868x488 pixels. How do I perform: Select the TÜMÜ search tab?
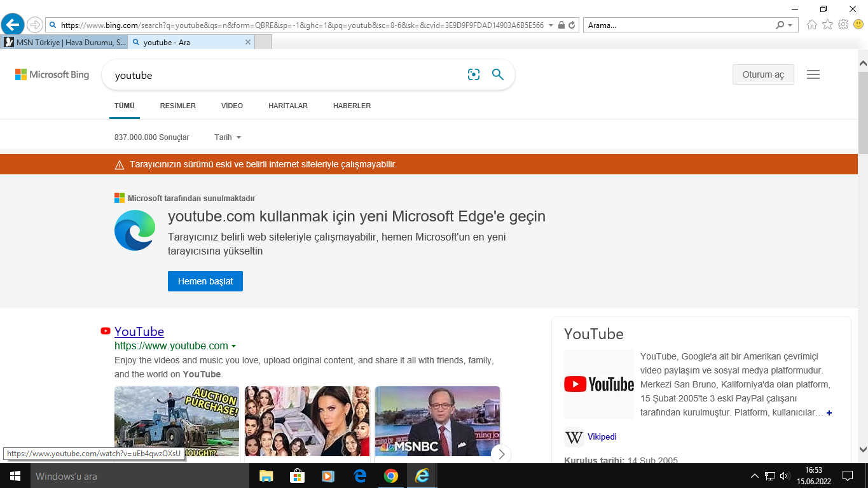click(x=125, y=106)
